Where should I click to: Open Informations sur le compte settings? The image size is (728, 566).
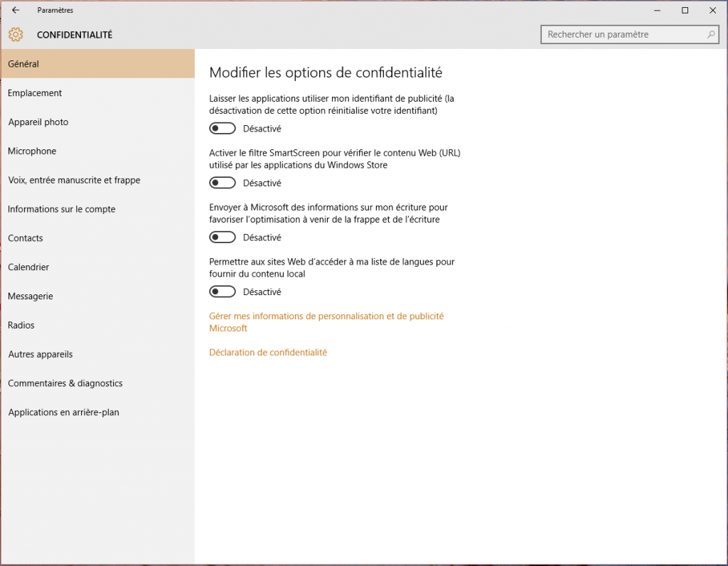click(x=61, y=209)
